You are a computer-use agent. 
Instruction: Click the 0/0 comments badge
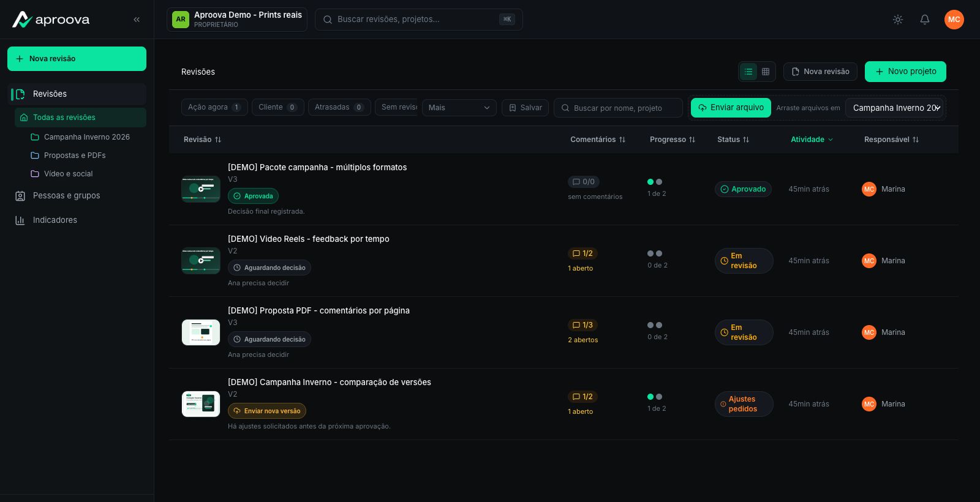(x=583, y=182)
